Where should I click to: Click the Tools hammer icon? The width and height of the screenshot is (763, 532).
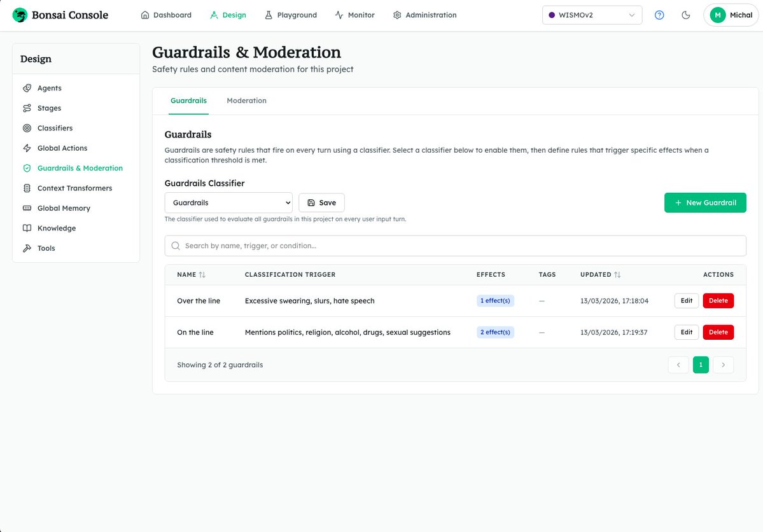27,248
